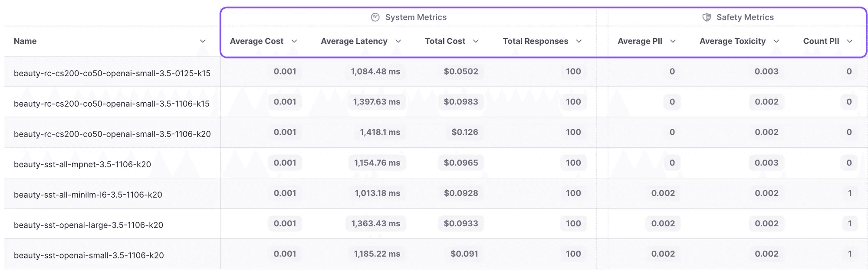The width and height of the screenshot is (868, 277).
Task: Click the $0.0933 total cost cell
Action: point(461,223)
